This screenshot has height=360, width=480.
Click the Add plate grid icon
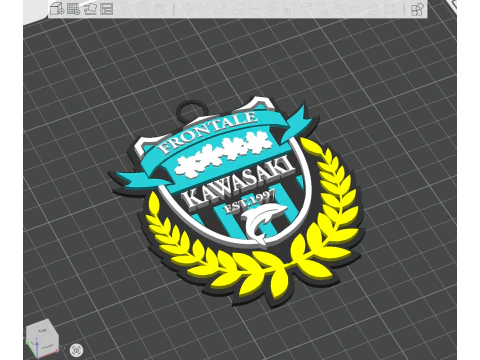pos(73,9)
